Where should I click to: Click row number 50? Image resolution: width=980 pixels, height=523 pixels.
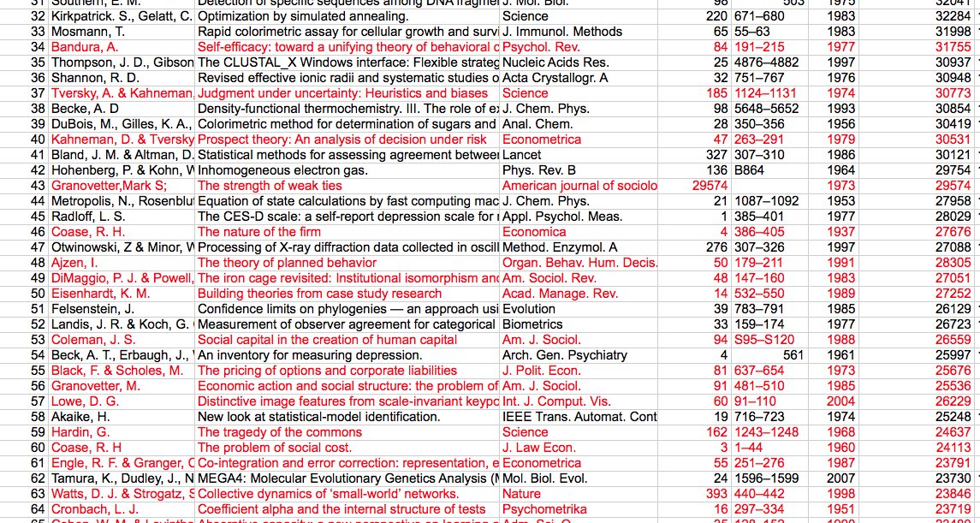coord(38,294)
